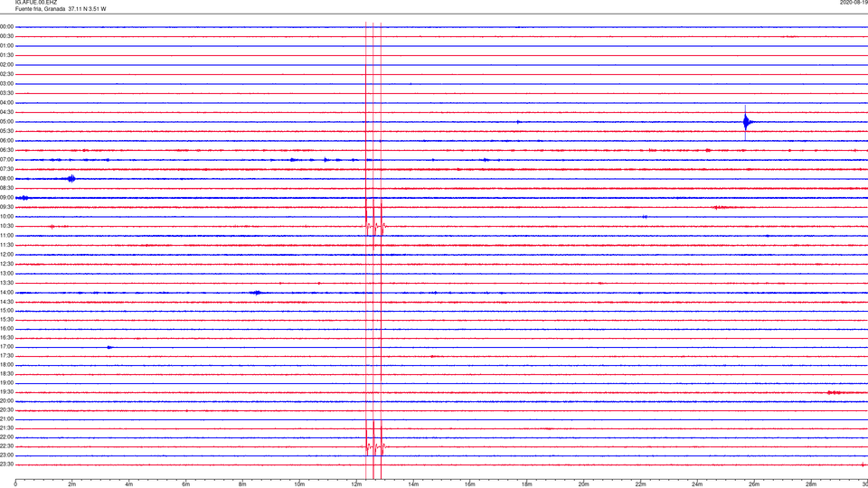The width and height of the screenshot is (868, 488).
Task: Select the 05:00 trace label
Action: click(x=6, y=122)
